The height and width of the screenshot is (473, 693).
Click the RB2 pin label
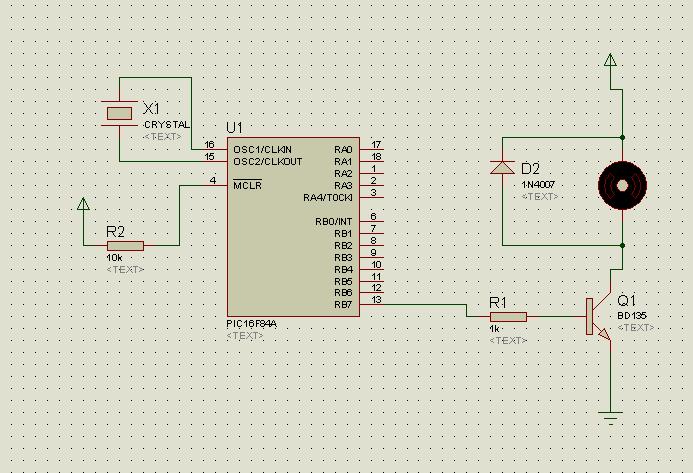coord(343,245)
